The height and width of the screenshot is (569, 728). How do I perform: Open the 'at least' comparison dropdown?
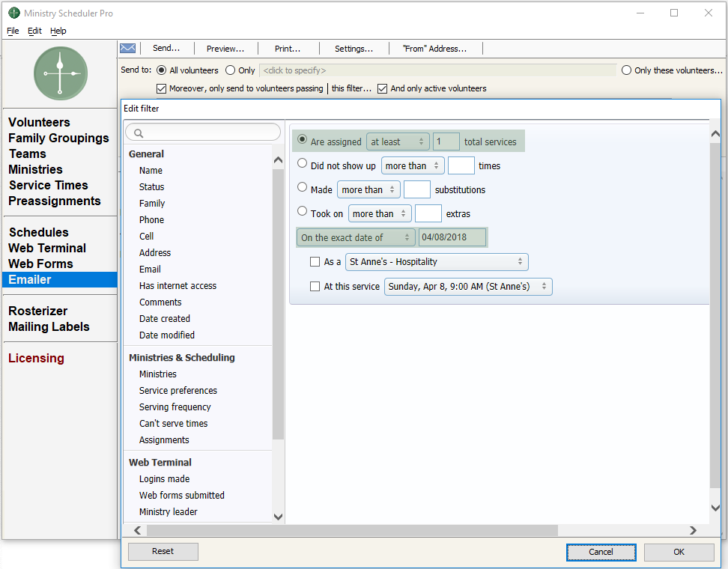coord(397,142)
